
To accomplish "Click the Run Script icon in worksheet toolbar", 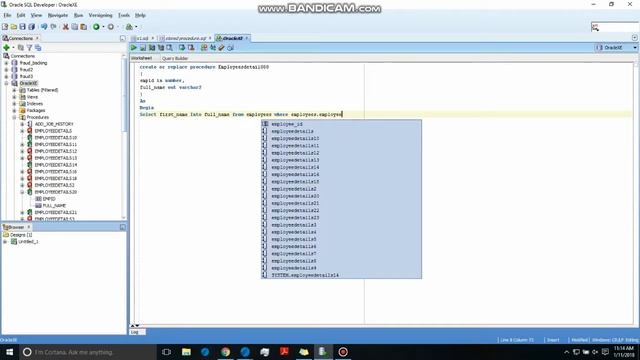I will (x=143, y=48).
